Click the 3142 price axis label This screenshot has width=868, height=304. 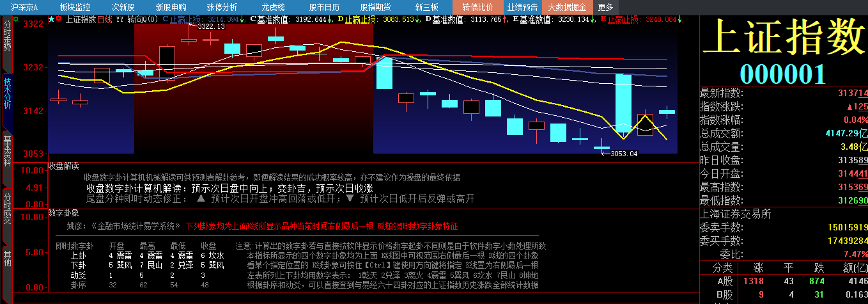(33, 110)
